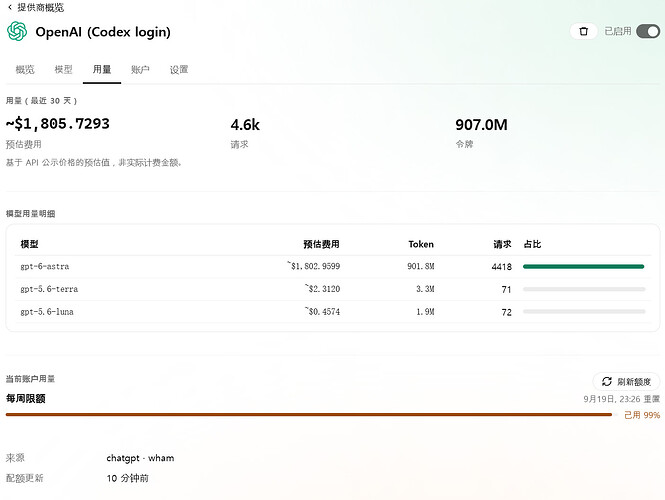Open the 设置 tab
This screenshot has height=500, width=665.
pyautogui.click(x=179, y=70)
